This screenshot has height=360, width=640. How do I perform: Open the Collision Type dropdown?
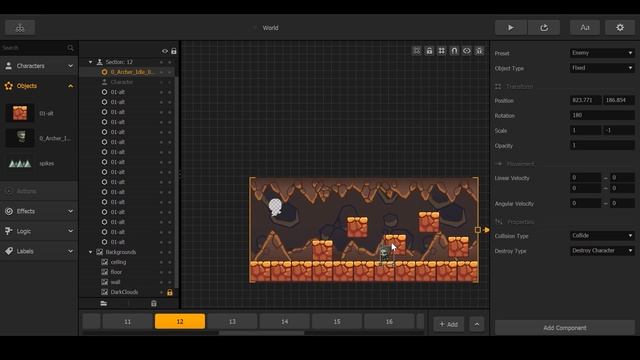pyautogui.click(x=602, y=236)
